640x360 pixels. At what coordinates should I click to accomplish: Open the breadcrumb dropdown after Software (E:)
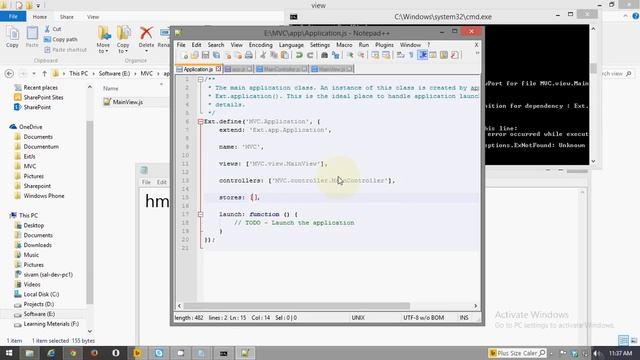click(135, 74)
